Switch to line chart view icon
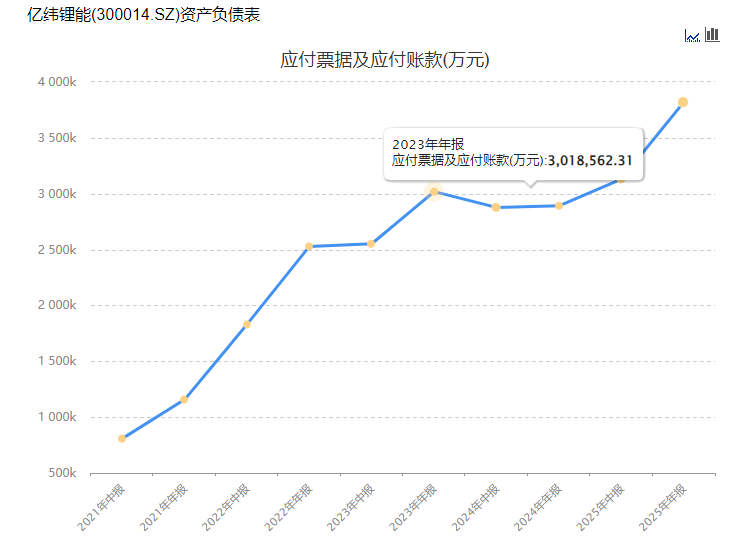The width and height of the screenshot is (745, 544). (692, 35)
